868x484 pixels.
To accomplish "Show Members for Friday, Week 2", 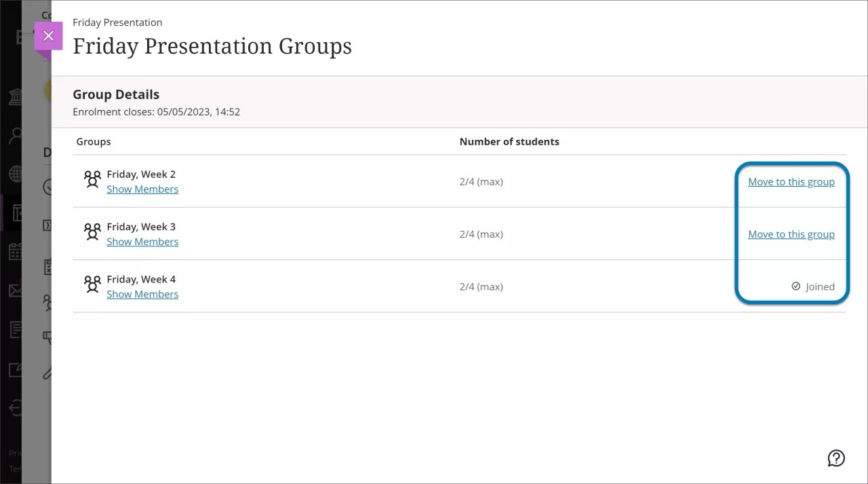I will 142,189.
